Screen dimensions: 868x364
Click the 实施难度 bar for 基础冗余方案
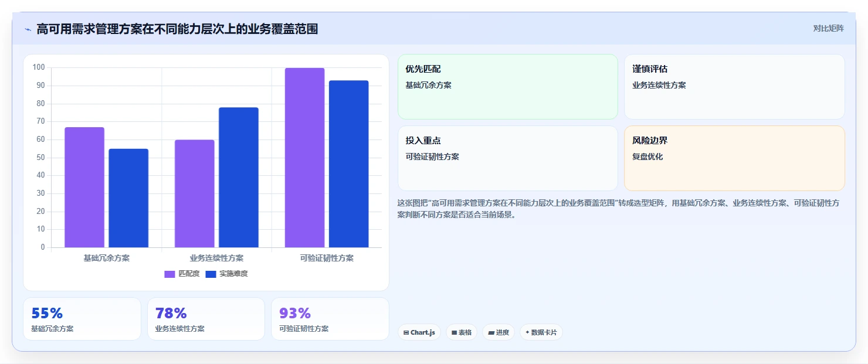point(128,198)
